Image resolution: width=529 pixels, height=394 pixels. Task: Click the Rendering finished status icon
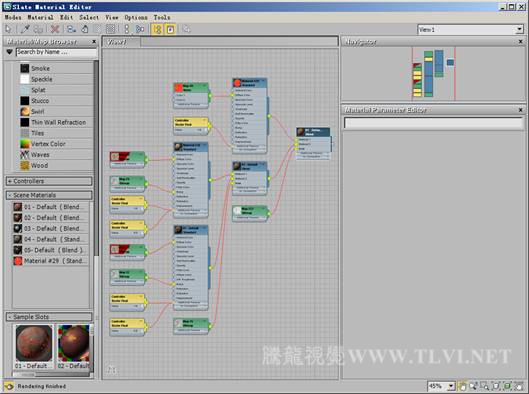pyautogui.click(x=9, y=386)
